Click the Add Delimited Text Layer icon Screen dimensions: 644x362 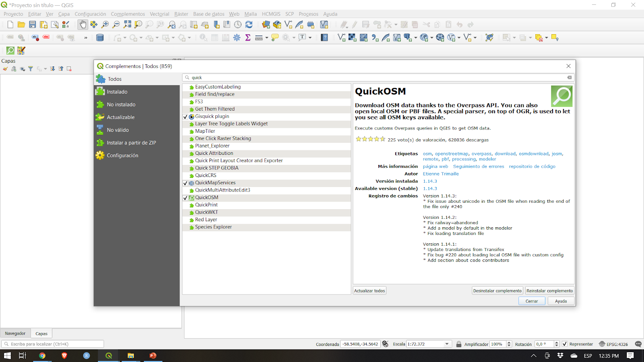pyautogui.click(x=375, y=37)
